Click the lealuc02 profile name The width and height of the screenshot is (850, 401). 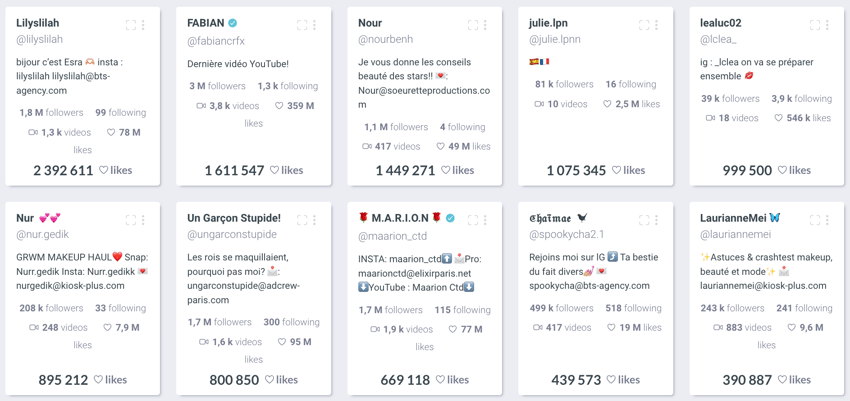(720, 23)
